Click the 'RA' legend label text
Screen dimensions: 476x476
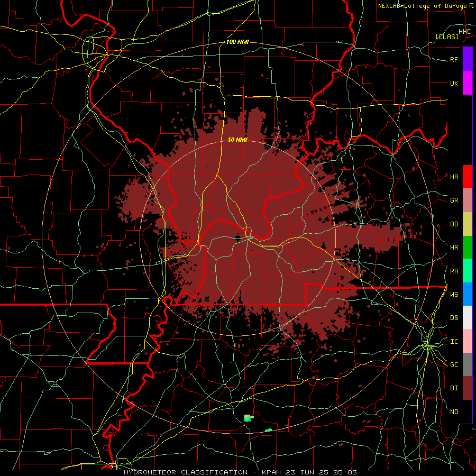tap(454, 271)
